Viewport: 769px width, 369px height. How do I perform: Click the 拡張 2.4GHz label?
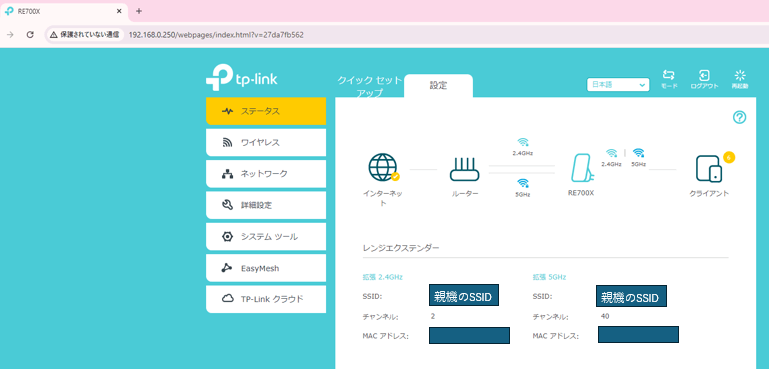pyautogui.click(x=383, y=277)
